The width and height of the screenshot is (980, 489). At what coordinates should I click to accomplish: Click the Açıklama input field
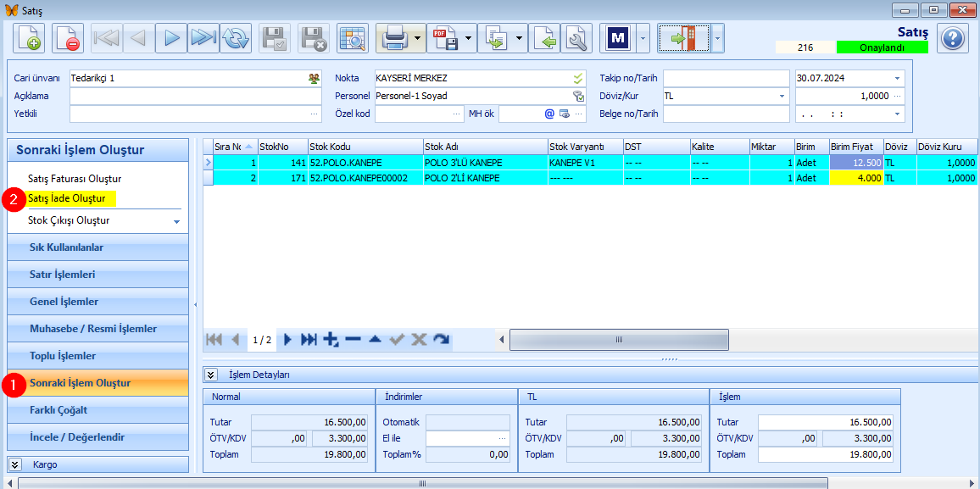(x=196, y=96)
